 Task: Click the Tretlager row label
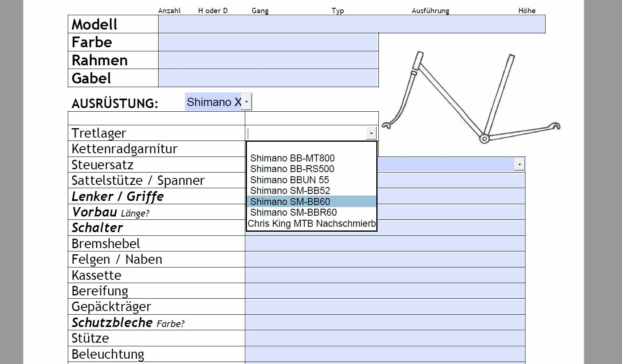point(99,133)
